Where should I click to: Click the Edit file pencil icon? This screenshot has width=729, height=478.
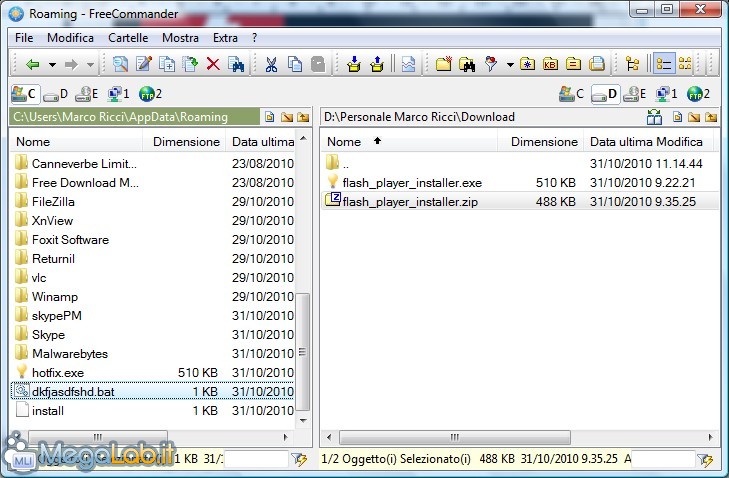(144, 64)
